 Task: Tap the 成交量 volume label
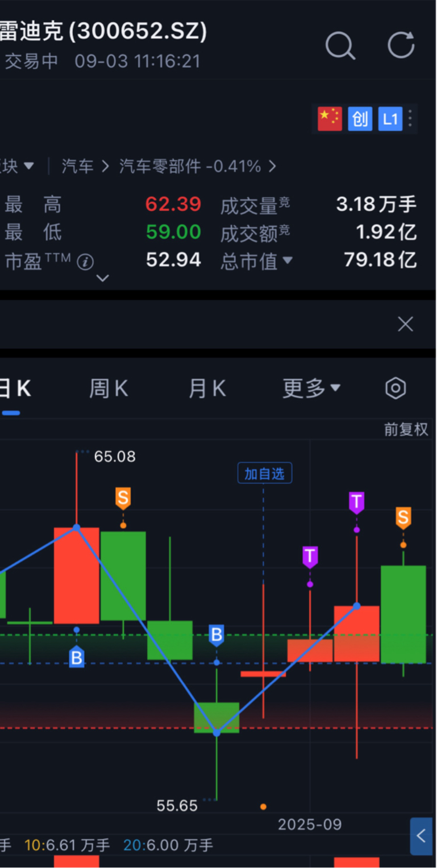(x=255, y=205)
